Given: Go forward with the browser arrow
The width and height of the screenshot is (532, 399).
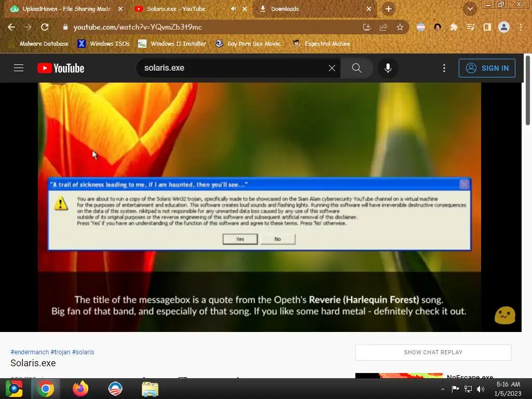Looking at the screenshot, I should (28, 27).
